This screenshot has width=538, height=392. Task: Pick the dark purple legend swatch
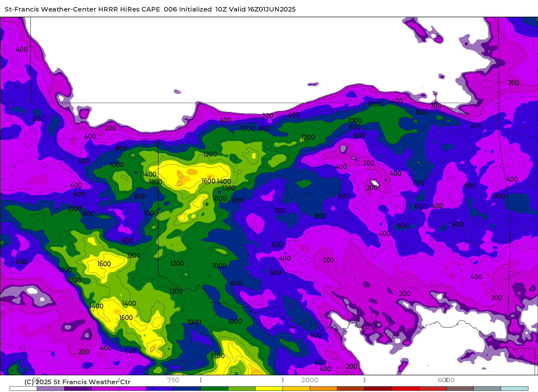pyautogui.click(x=78, y=389)
